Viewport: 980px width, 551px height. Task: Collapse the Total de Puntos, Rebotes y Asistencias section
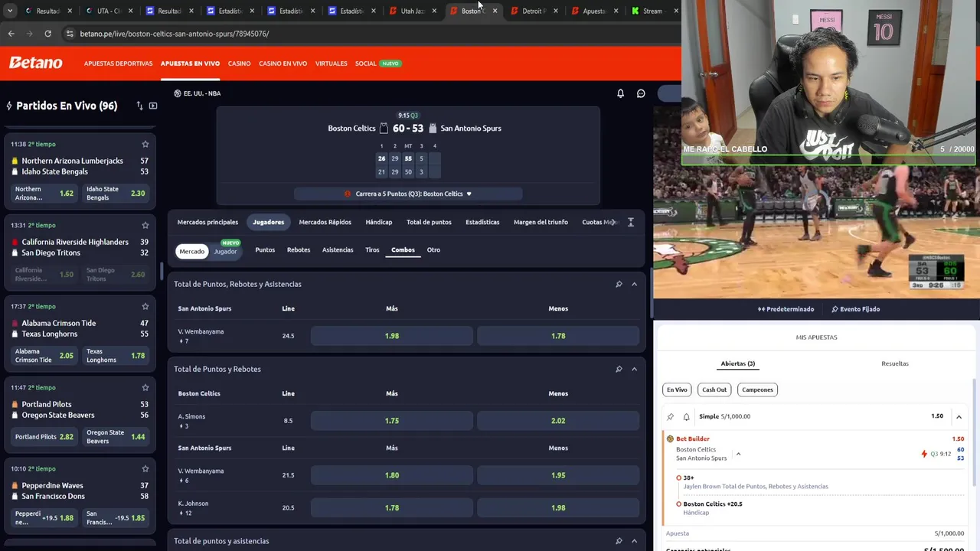pos(634,284)
